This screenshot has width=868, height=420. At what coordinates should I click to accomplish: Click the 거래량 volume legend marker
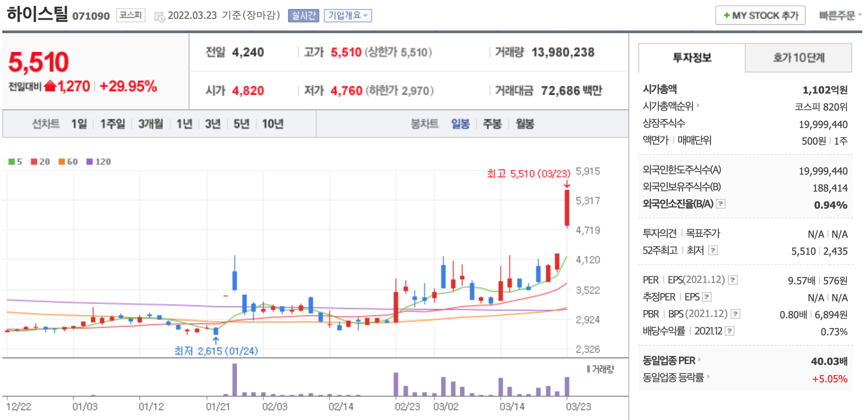click(x=589, y=369)
